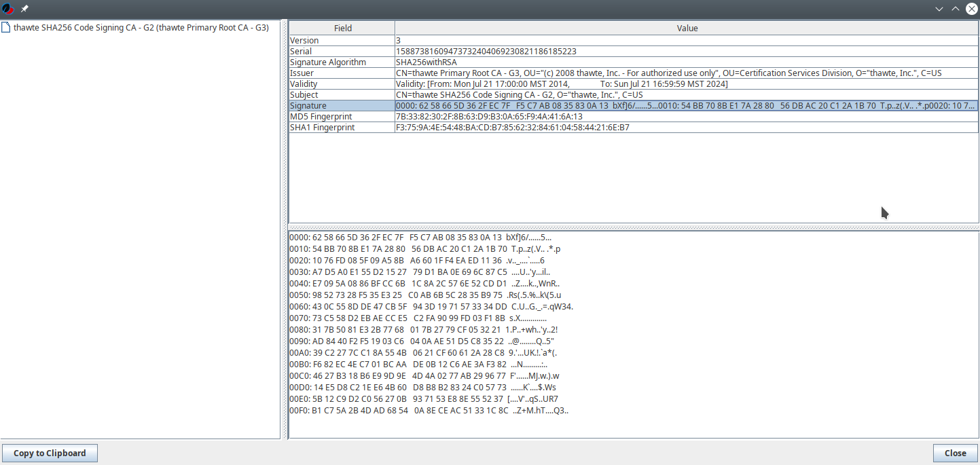Screen dimensions: 980x465
Task: Click the serial number value cell
Action: point(687,52)
